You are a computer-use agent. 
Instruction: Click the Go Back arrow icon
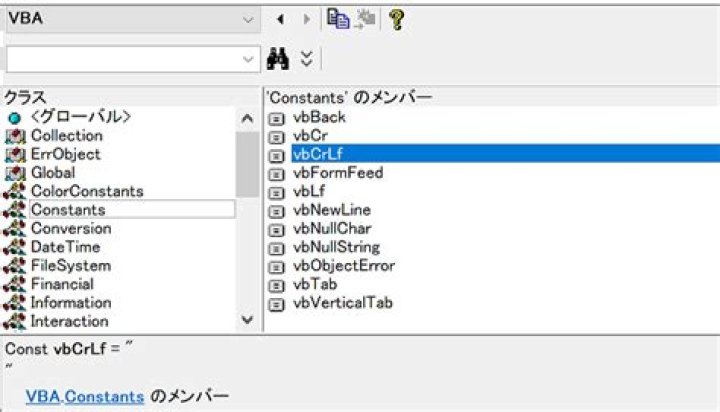tap(281, 19)
